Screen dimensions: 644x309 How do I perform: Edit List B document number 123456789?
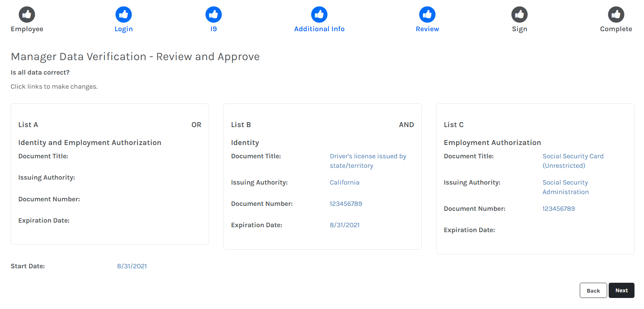coord(346,204)
